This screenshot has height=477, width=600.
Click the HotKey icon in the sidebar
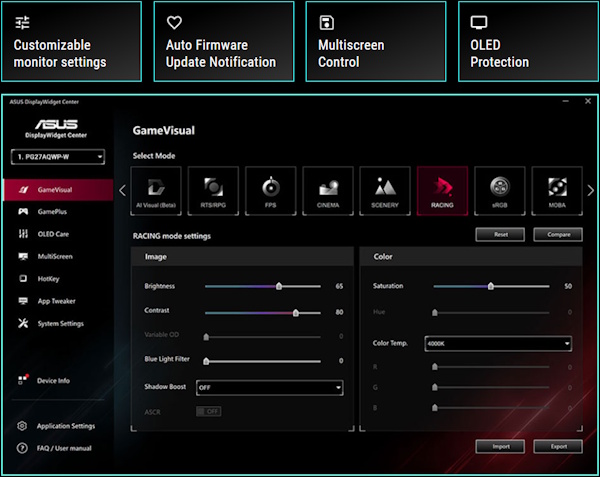point(23,278)
